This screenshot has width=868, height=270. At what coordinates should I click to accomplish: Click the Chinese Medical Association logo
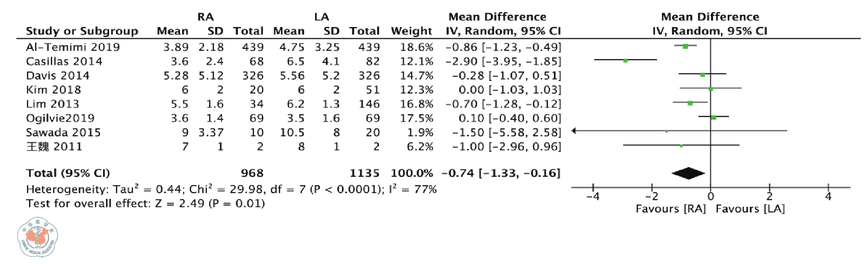tap(37, 237)
